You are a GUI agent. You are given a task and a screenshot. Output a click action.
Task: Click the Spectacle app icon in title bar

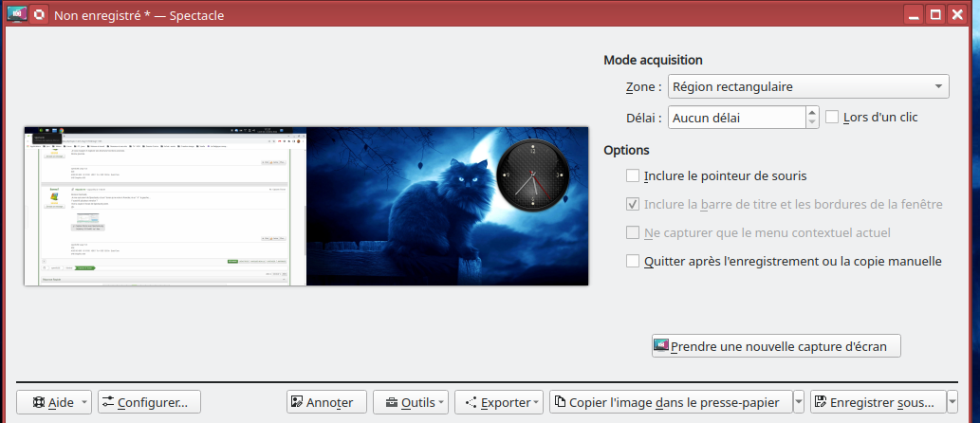pos(15,14)
